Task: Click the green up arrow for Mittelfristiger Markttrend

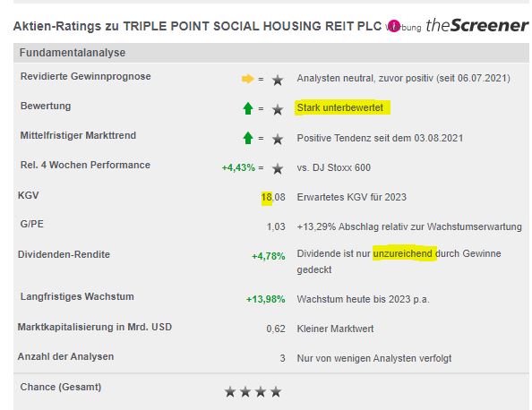Action: tap(248, 138)
